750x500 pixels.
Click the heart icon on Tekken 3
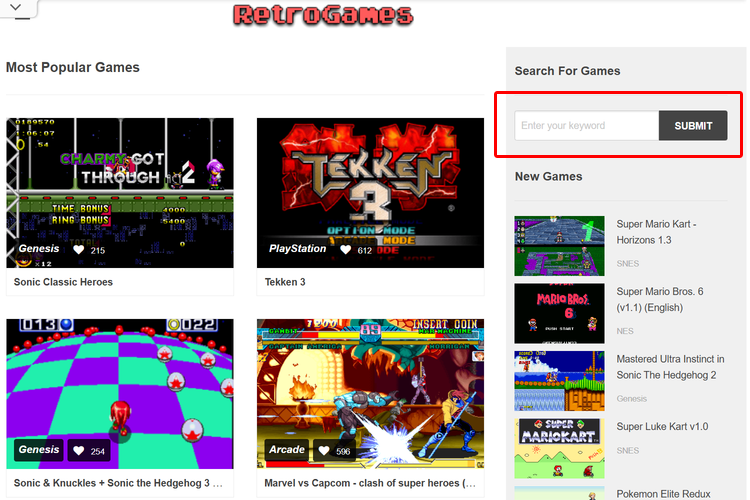(345, 250)
